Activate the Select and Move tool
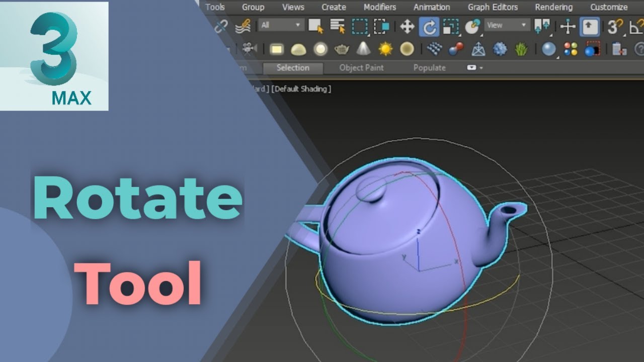The height and width of the screenshot is (362, 644). [x=407, y=27]
